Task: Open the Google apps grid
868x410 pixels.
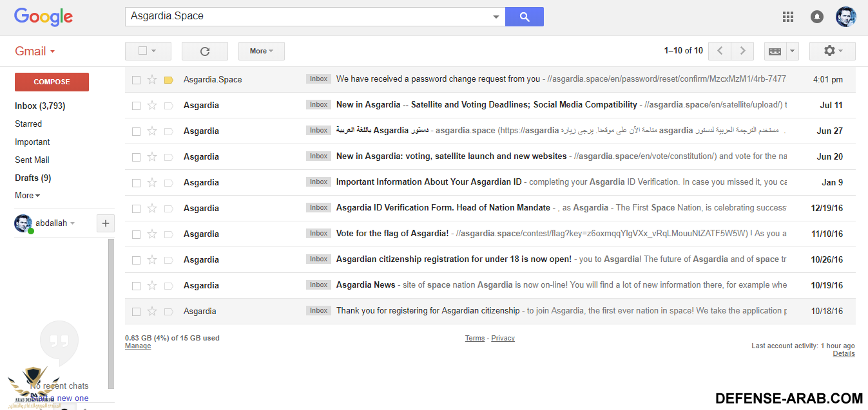Action: 788,17
